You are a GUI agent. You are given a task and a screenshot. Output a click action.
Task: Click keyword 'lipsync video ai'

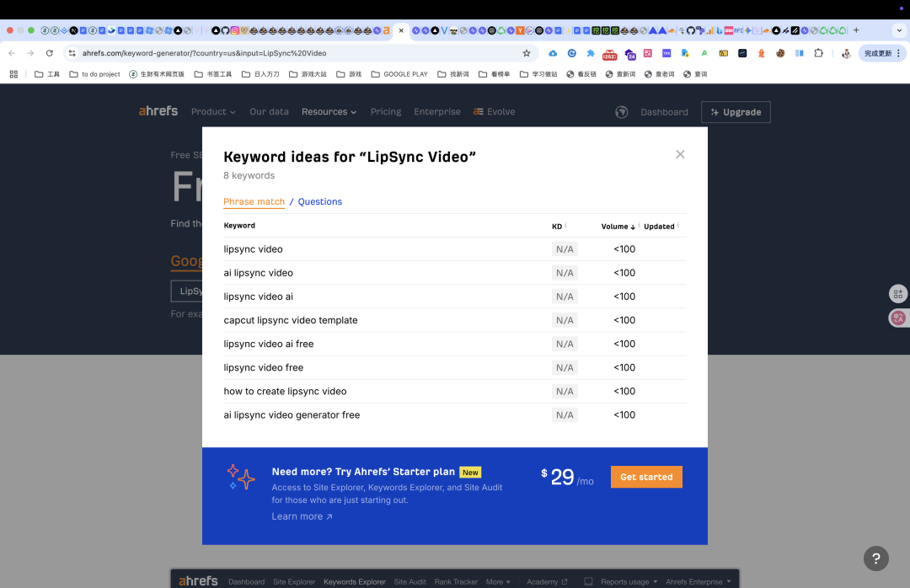(259, 297)
